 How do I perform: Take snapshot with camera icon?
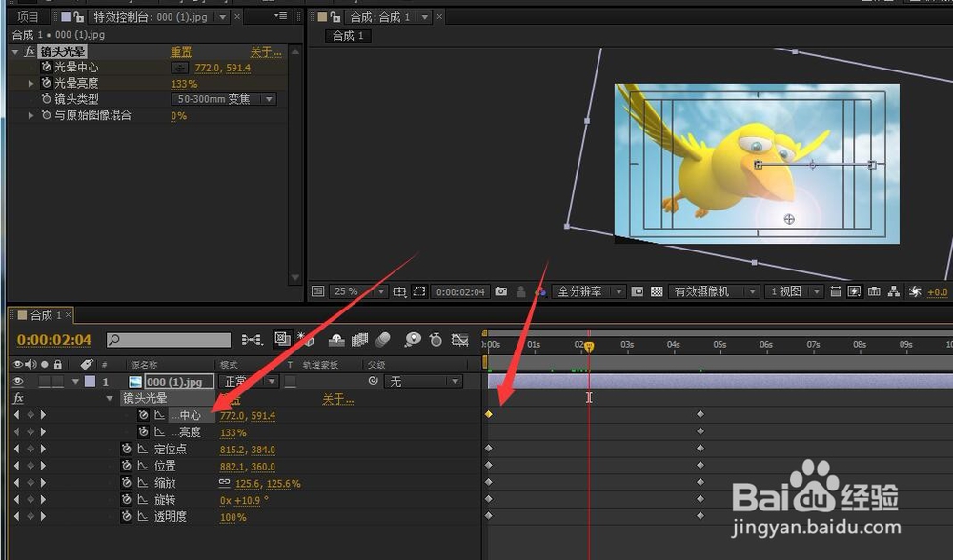pyautogui.click(x=501, y=291)
